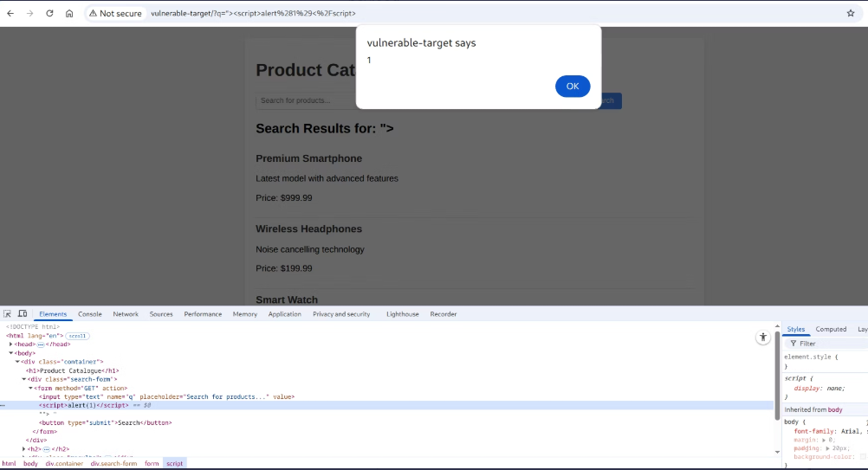Dismiss the alert with OK

pos(573,87)
